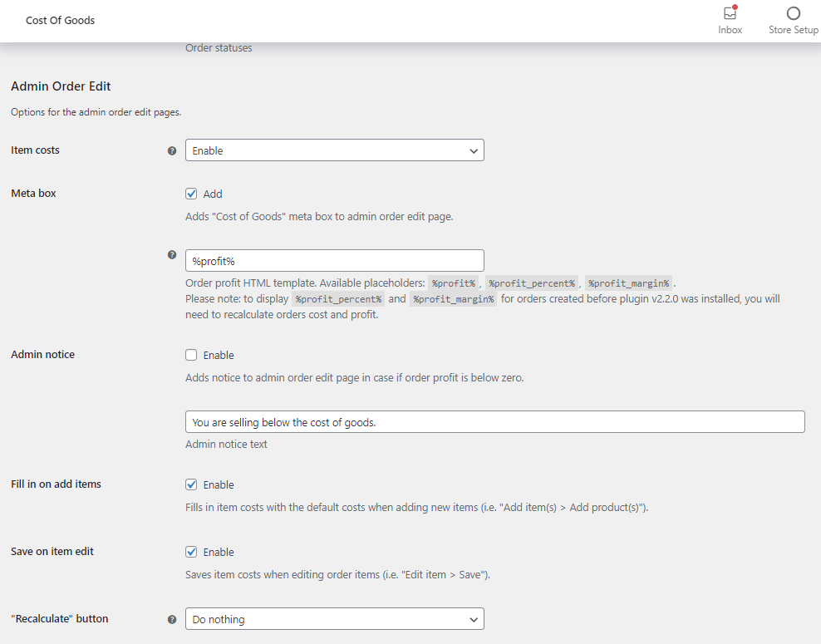
Task: Open the Store Setup circle icon
Action: 794,13
